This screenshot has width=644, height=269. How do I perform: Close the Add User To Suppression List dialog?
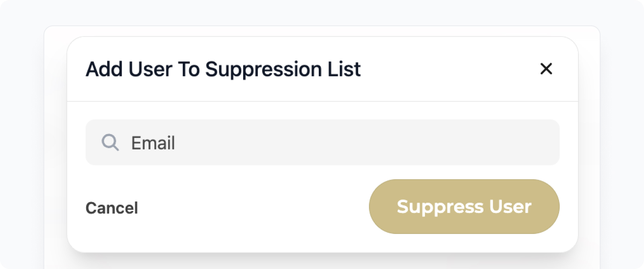click(x=546, y=69)
